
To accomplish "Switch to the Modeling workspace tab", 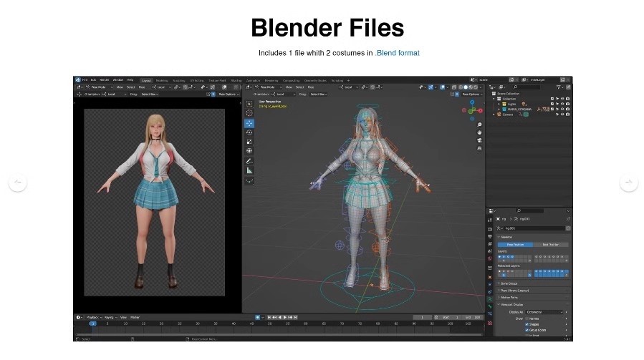I will (x=162, y=80).
